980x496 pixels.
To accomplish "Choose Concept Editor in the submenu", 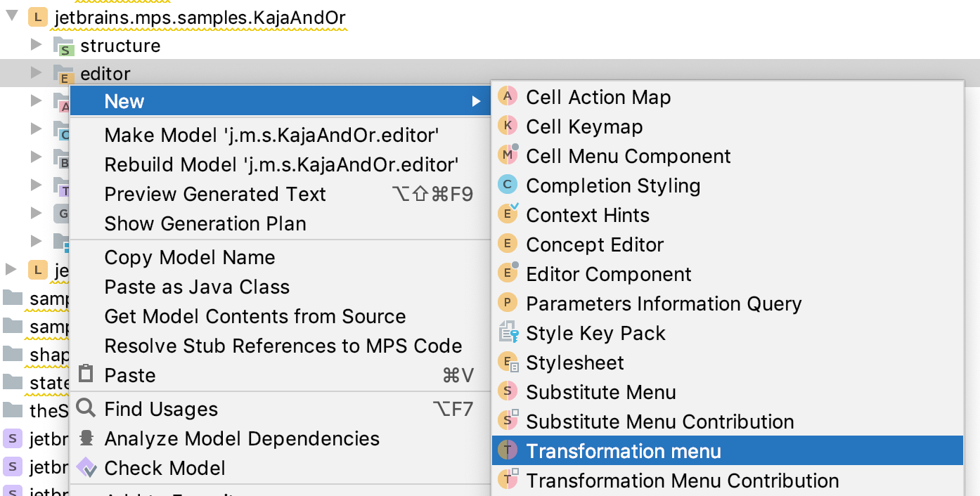I will click(595, 244).
